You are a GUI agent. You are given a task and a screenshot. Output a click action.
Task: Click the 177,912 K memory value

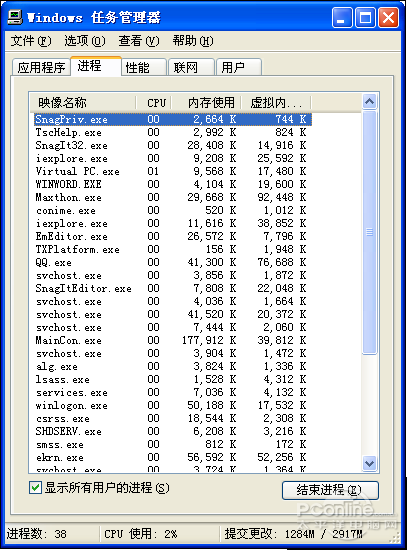point(209,340)
